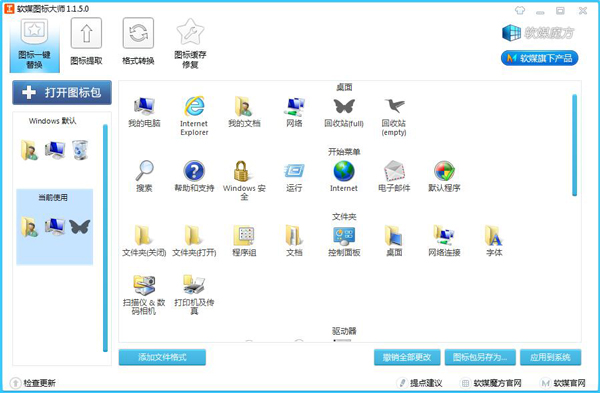Click the 应用到系统 button

[x=550, y=357]
